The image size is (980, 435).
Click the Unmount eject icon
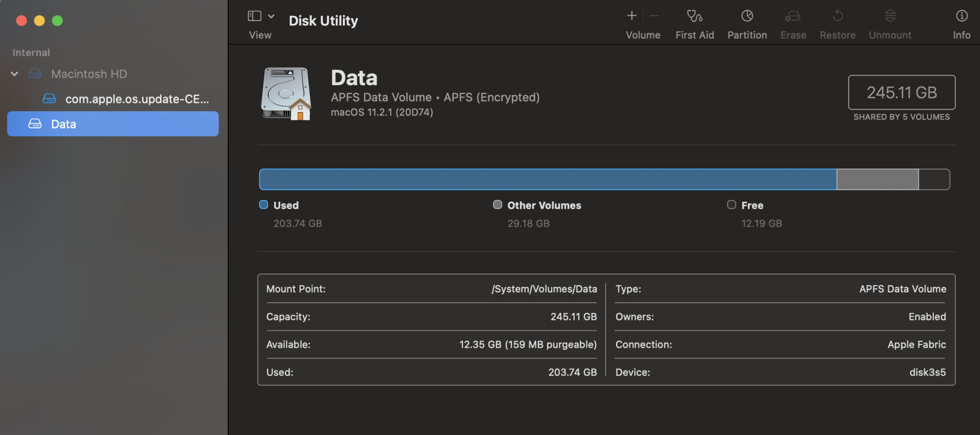tap(890, 17)
